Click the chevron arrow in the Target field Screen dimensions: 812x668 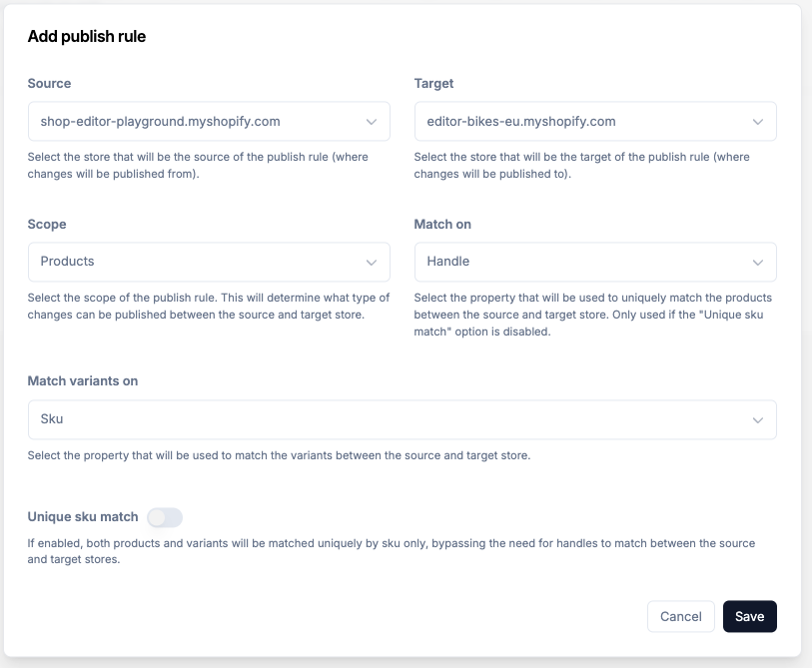(x=757, y=122)
